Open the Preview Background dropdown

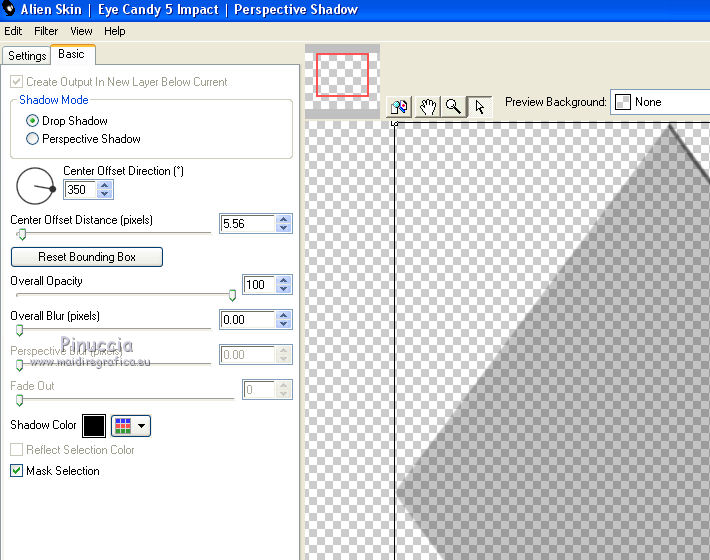(660, 102)
